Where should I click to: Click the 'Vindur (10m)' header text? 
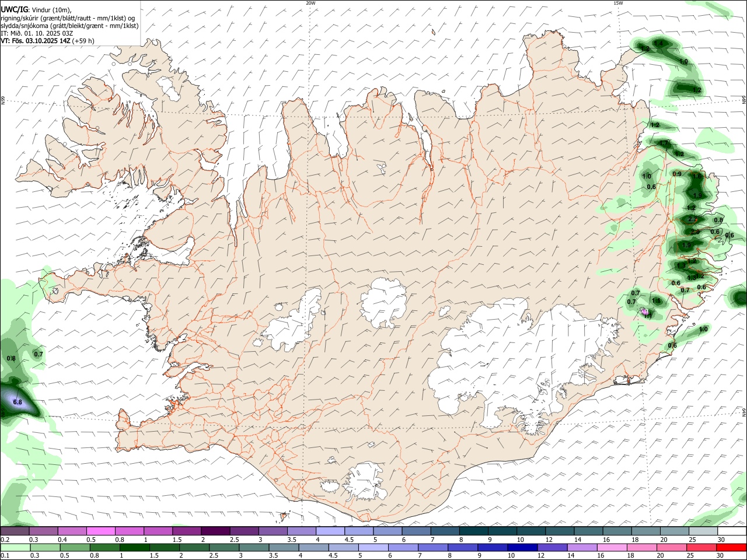coord(51,10)
